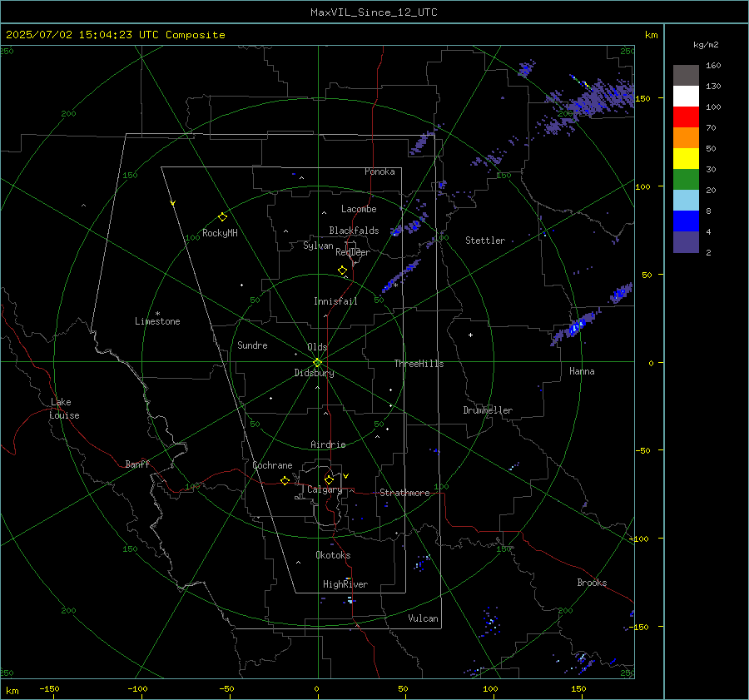Click the 70 value in the legend
749x700 pixels.
[711, 128]
